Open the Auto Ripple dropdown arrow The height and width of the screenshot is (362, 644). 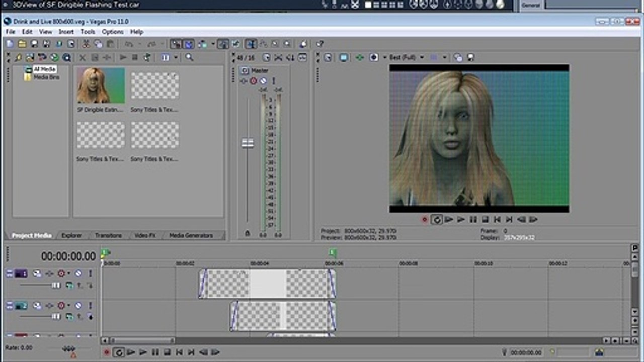point(212,44)
